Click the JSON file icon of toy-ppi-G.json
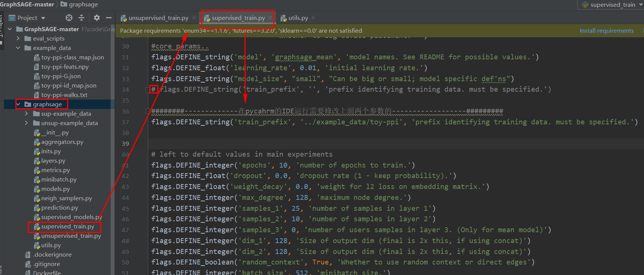644x275 pixels. coord(37,76)
